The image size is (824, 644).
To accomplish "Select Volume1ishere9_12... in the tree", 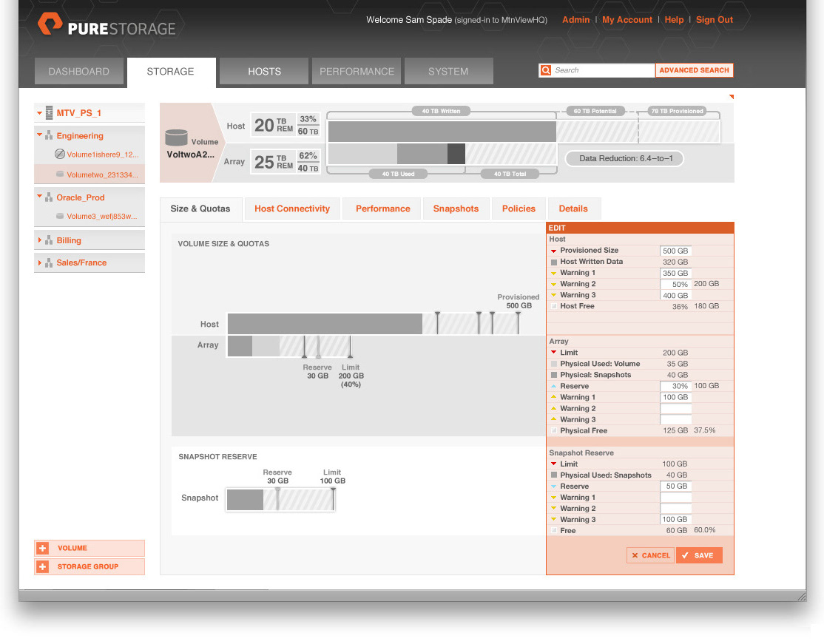I will pyautogui.click(x=103, y=155).
